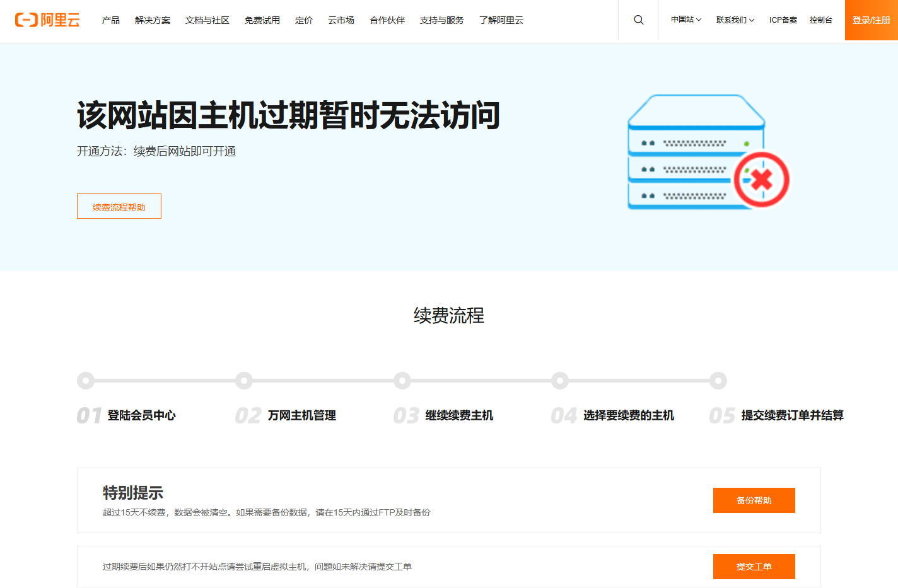The width and height of the screenshot is (898, 588).
Task: Select step 05 提交续费订单并结算
Action: point(776,415)
